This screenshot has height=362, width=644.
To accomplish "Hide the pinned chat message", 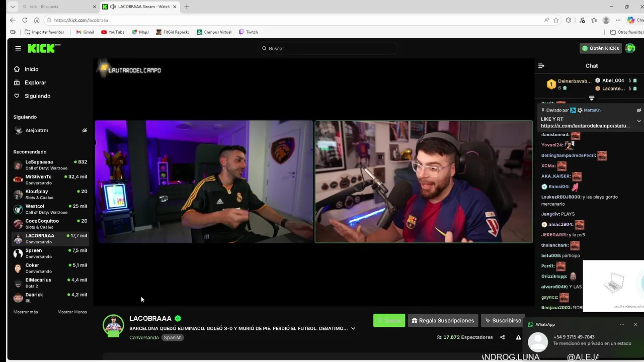I will coord(638,110).
